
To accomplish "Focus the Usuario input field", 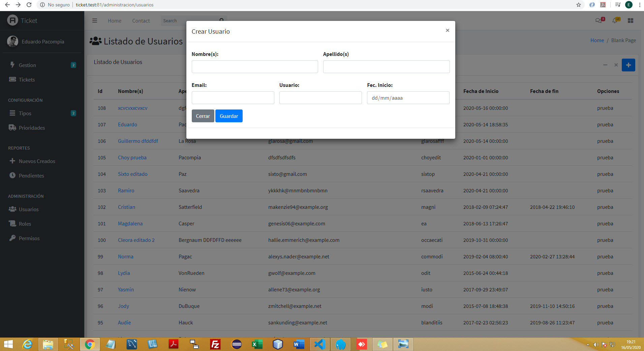I will click(x=320, y=98).
